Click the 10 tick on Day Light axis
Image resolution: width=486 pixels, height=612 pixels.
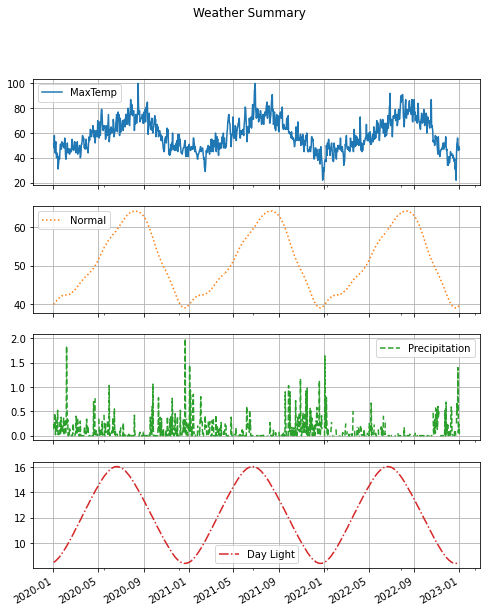point(20,544)
